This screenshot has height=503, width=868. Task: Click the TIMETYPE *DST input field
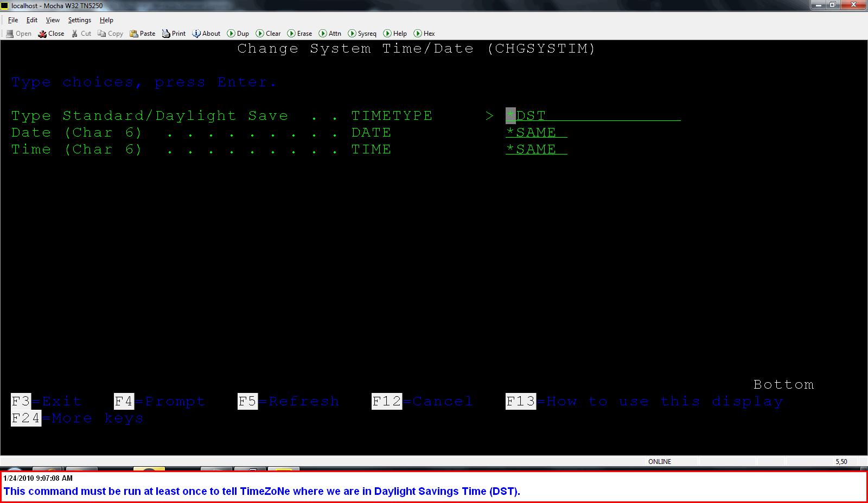592,115
